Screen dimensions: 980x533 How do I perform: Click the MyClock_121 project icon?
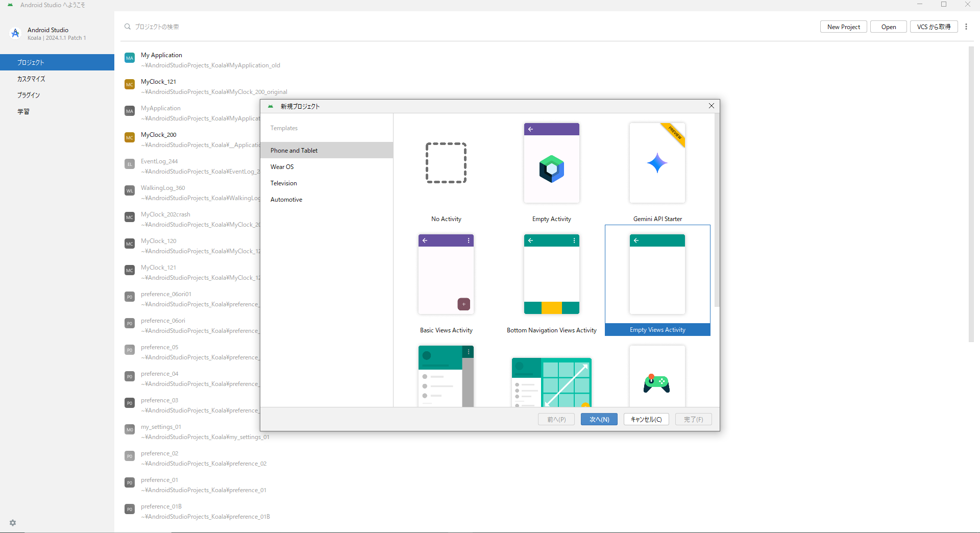[x=130, y=84]
